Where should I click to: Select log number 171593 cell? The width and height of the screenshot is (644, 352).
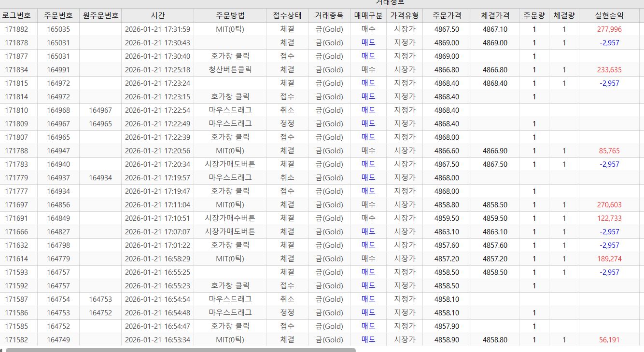16,272
